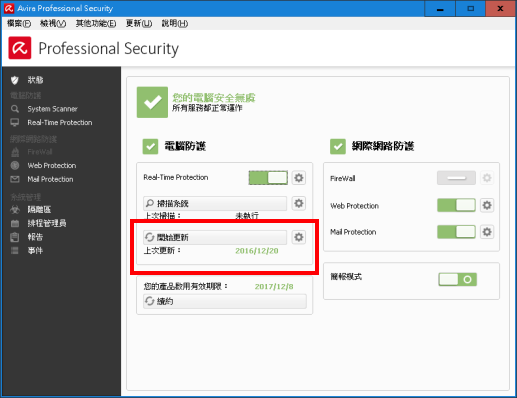The image size is (517, 398).
Task: Open Real-Time Protection settings gear
Action: pyautogui.click(x=299, y=178)
